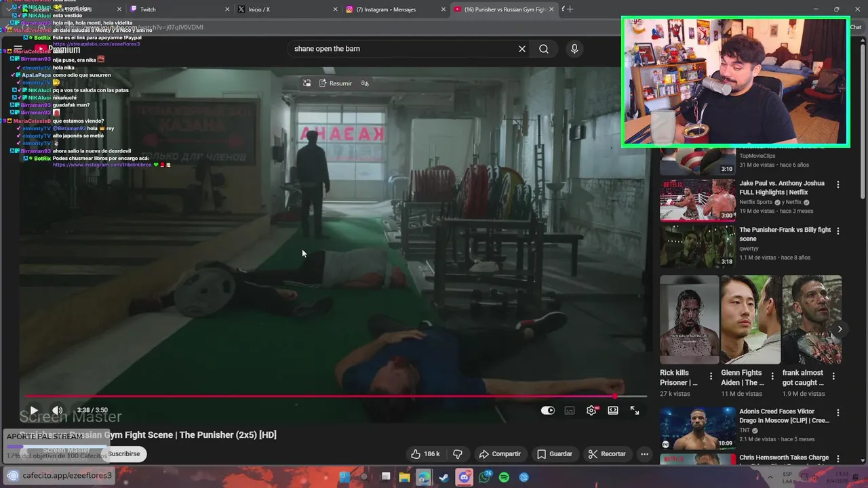This screenshot has width=868, height=488.
Task: Close the Instagram Mensajes tab
Action: tap(443, 9)
